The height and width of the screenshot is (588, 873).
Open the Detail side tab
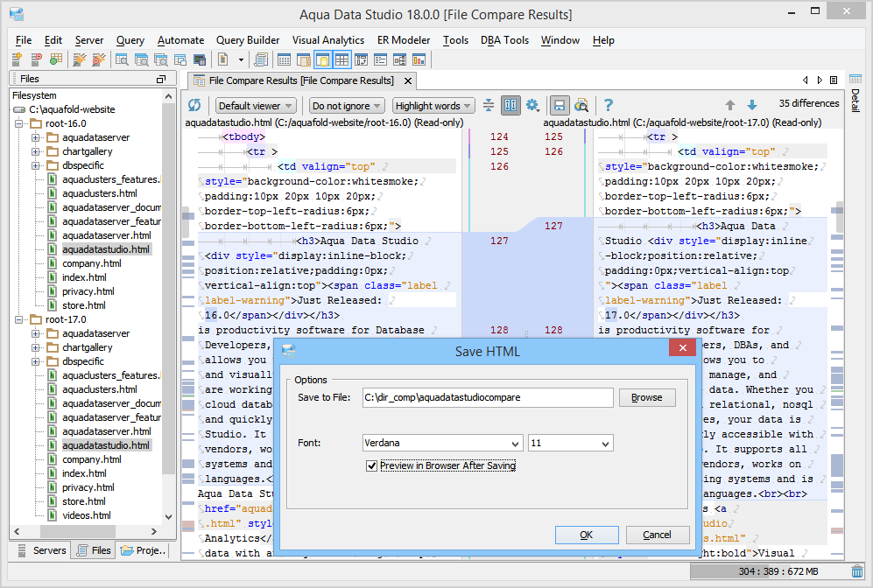pos(855,93)
